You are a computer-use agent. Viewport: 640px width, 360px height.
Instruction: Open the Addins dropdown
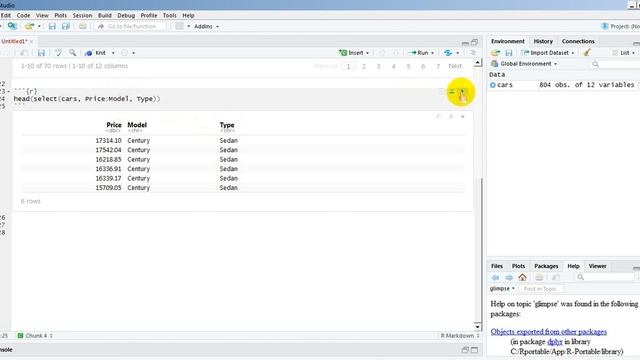(x=206, y=26)
